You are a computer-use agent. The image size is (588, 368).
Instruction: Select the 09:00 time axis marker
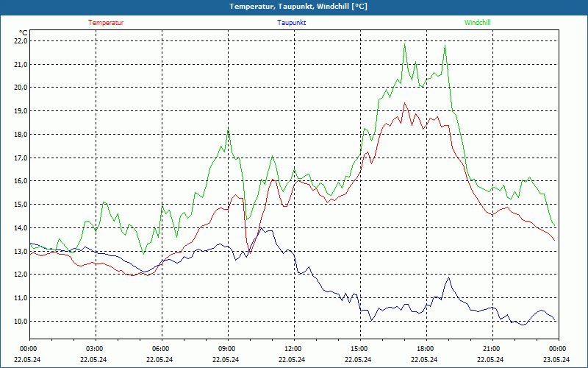(x=226, y=349)
